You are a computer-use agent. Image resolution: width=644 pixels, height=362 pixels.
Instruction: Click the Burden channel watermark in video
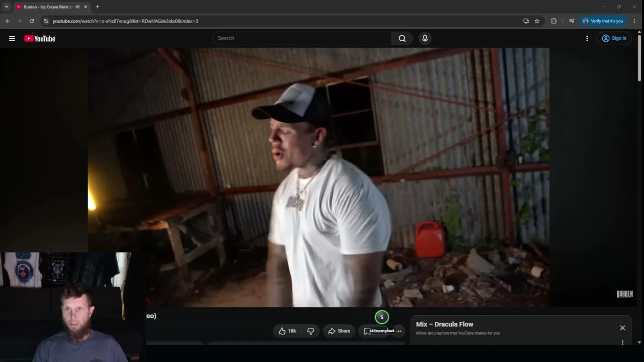pos(624,294)
